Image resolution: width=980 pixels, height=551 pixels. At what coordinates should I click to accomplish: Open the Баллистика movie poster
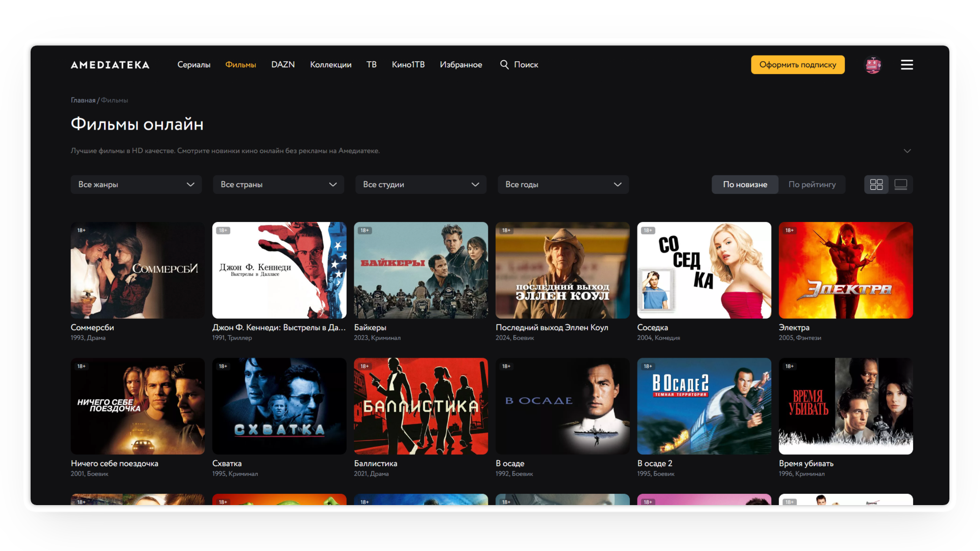[421, 406]
